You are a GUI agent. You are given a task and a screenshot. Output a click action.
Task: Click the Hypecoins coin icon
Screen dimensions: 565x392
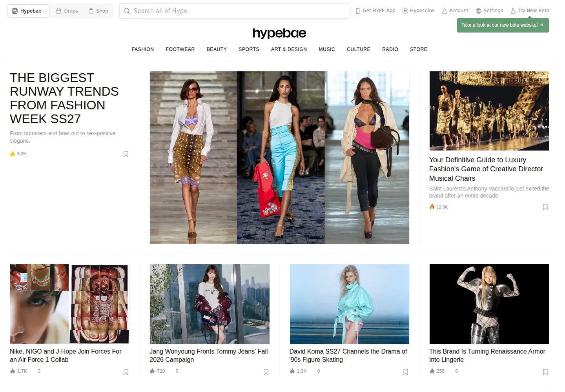[x=405, y=11]
